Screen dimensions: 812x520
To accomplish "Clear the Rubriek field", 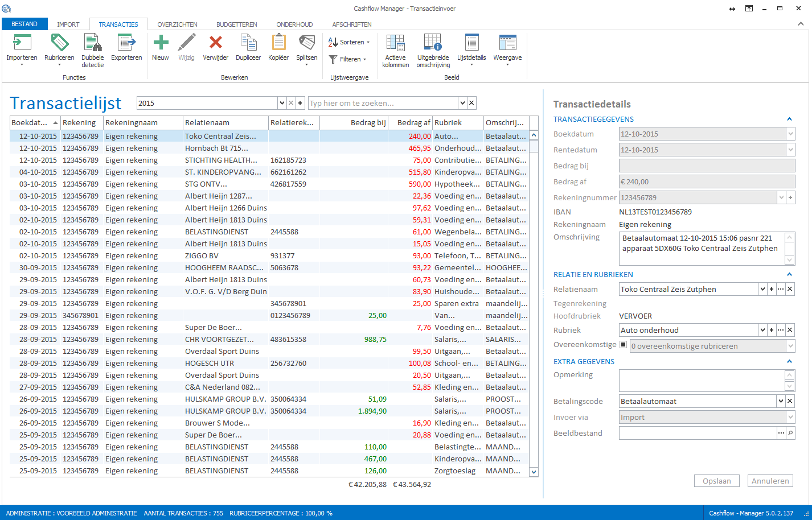I will point(790,330).
